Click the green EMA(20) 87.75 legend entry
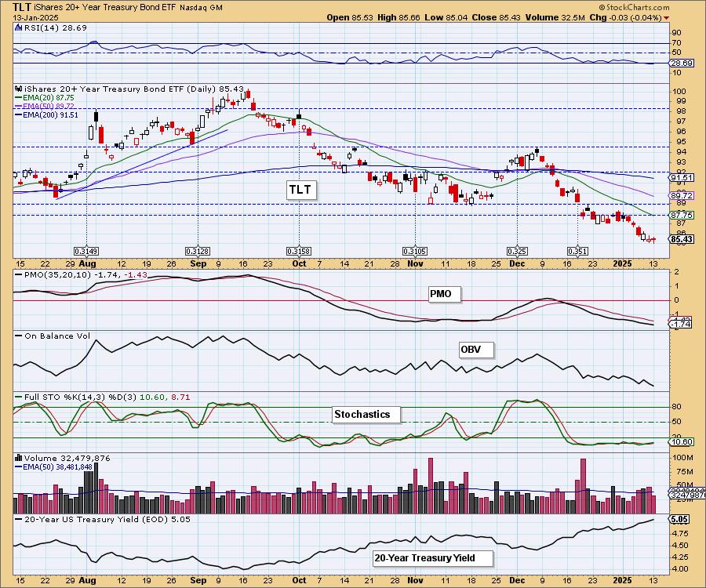Image resolution: width=706 pixels, height=588 pixels. coord(45,98)
